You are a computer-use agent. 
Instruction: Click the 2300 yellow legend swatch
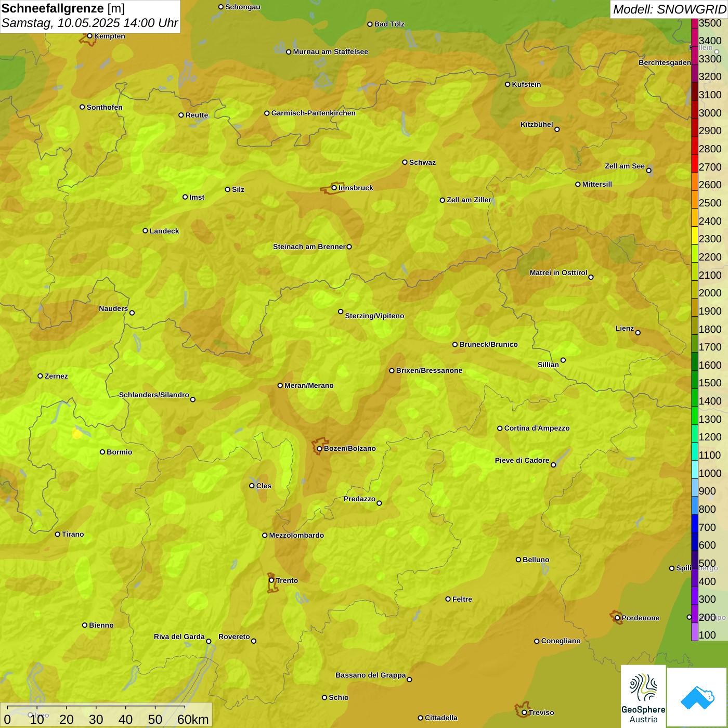pyautogui.click(x=694, y=236)
